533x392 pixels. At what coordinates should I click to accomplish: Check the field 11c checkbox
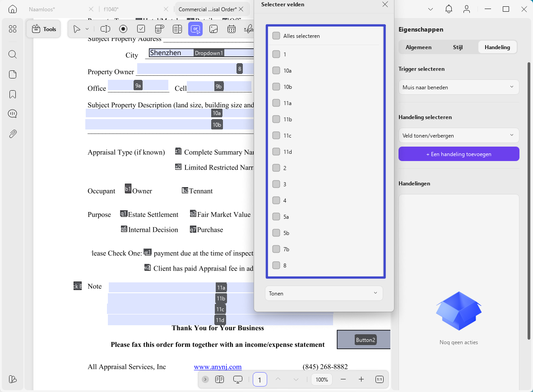(x=276, y=135)
